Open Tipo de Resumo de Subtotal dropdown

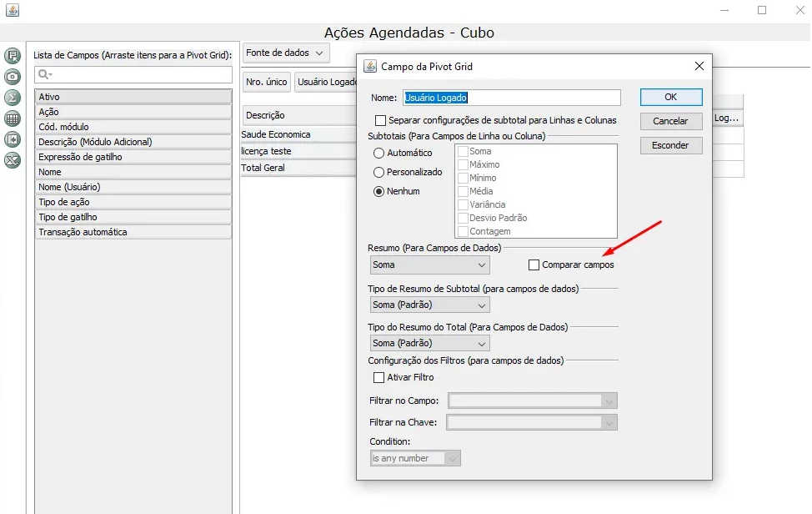click(429, 305)
